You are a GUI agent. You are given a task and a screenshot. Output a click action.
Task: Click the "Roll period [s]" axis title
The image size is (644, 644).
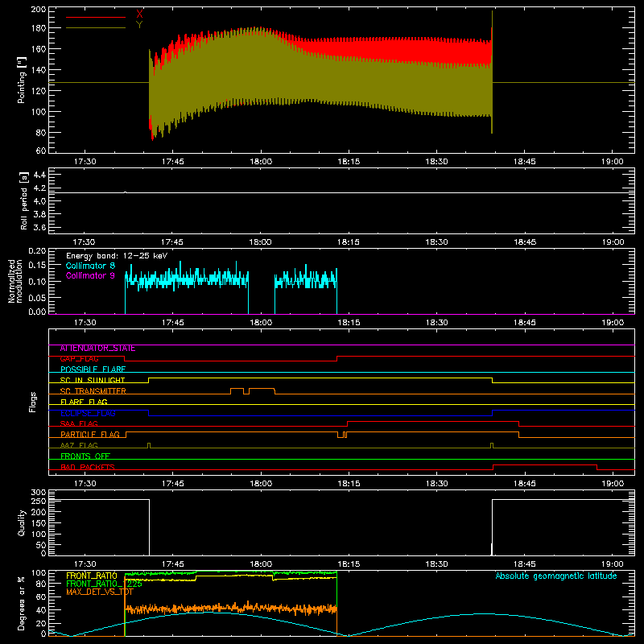pos(24,200)
